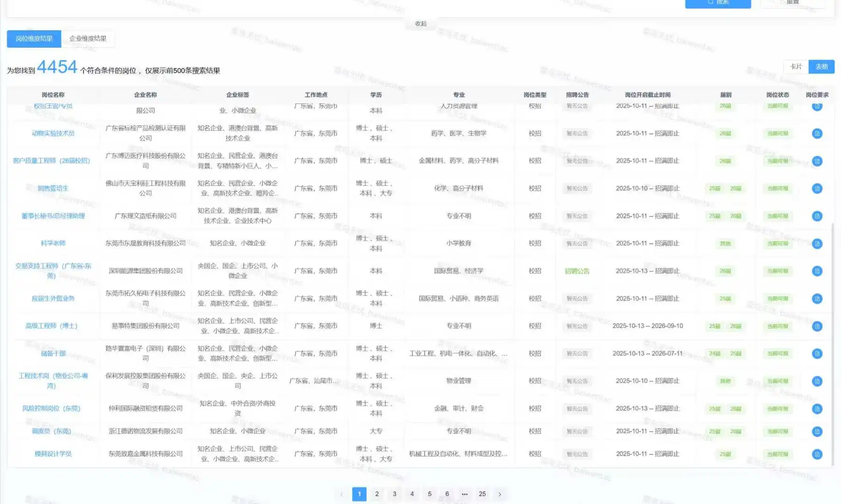Jump to last page 25
This screenshot has height=504, width=841.
tap(482, 494)
